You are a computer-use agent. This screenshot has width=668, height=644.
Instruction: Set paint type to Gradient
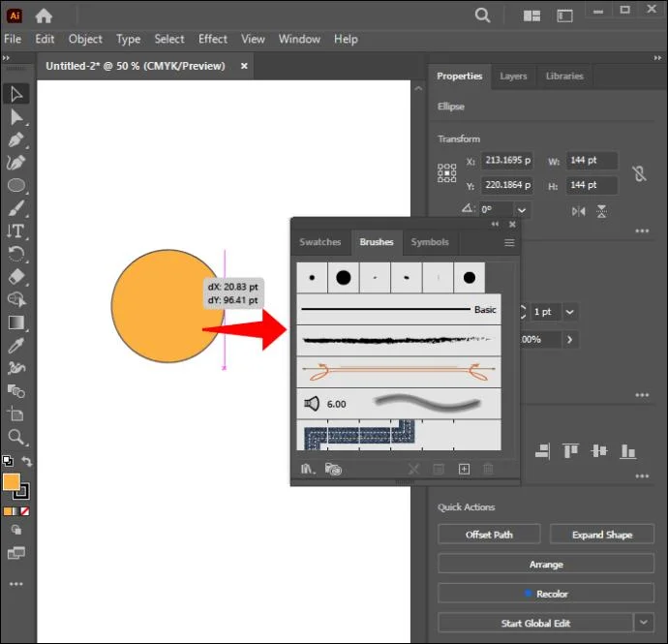16,511
